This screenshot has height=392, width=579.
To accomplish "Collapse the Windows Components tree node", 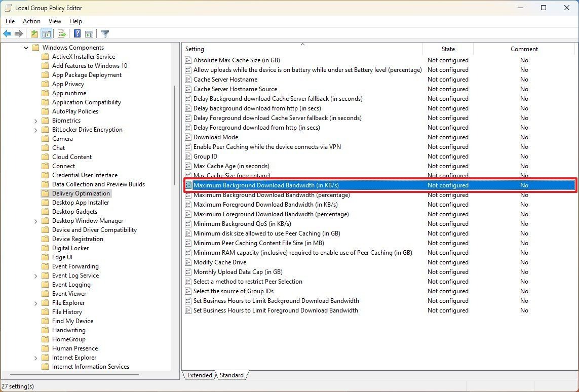I will pos(26,48).
